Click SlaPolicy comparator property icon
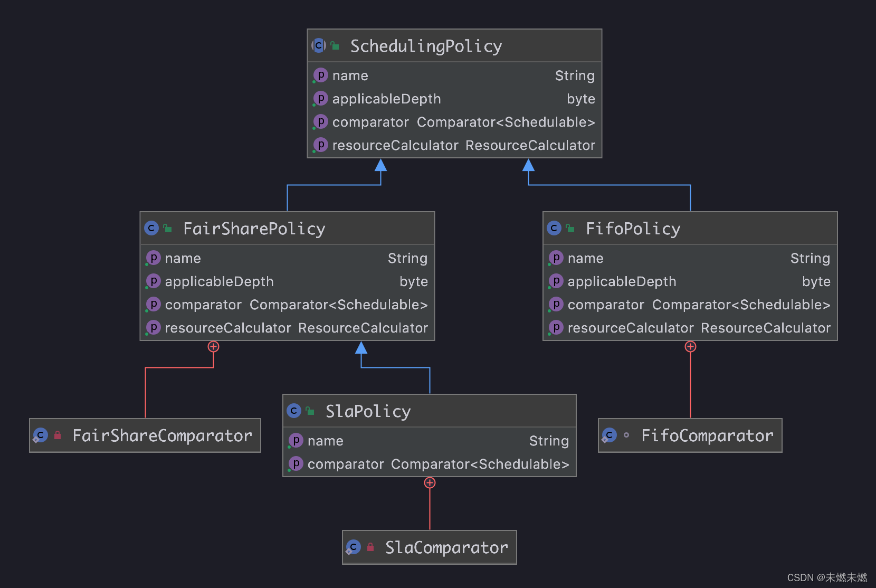 (296, 464)
